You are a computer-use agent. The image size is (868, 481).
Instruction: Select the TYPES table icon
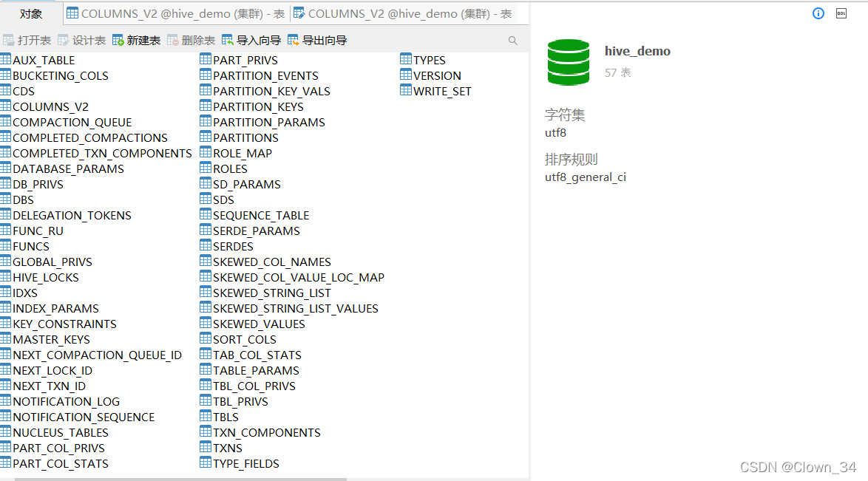(406, 58)
